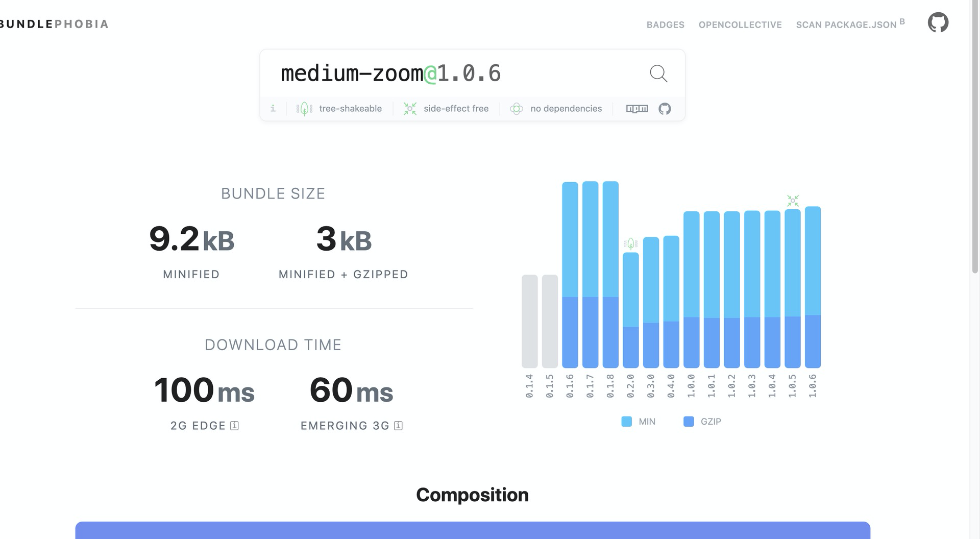Screen dimensions: 980x539
Task: Click the "BUNDLE SIZE" heading
Action: tap(273, 193)
